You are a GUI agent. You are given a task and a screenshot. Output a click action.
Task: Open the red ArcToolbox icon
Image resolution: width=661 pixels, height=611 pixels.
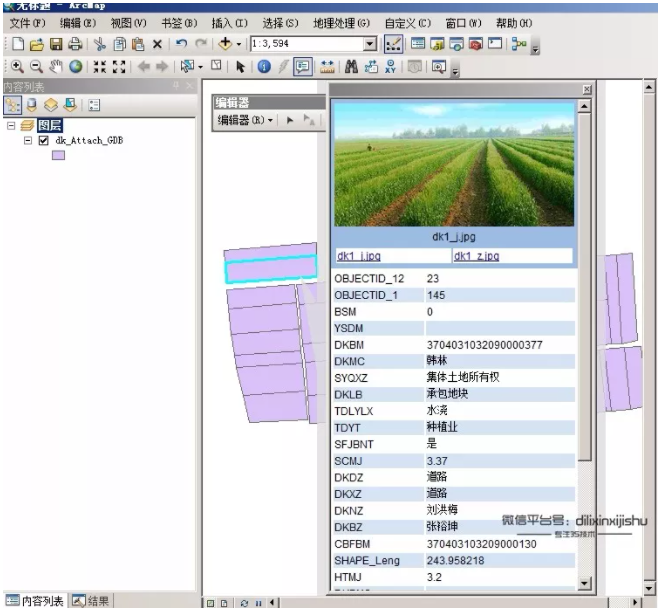pos(476,43)
